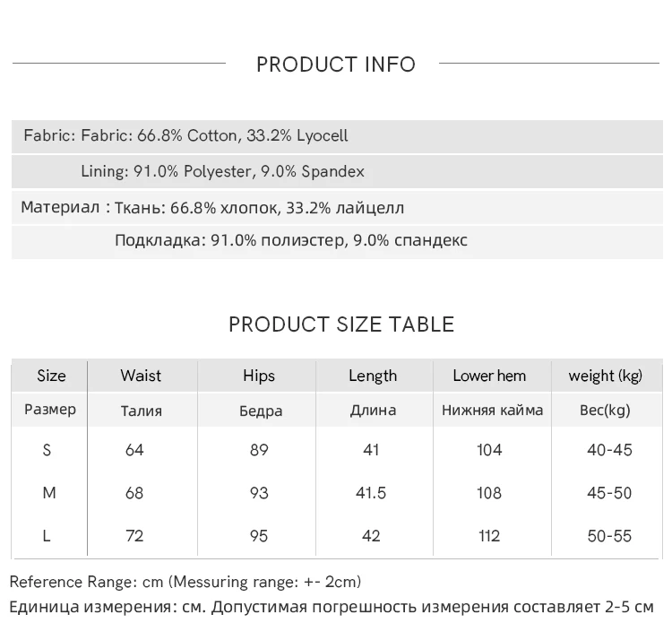Viewport: 672px width, 640px height.
Task: Click the Reference Range cm note
Action: (x=185, y=582)
